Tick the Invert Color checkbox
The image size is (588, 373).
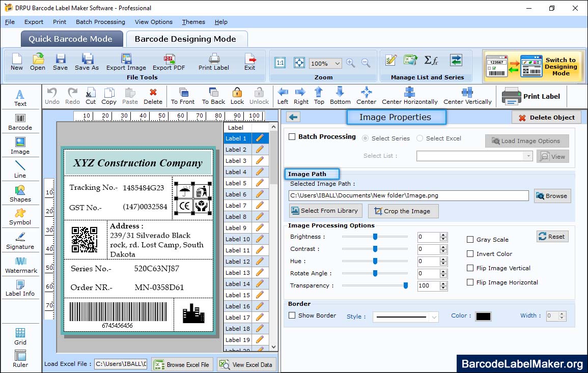(470, 254)
